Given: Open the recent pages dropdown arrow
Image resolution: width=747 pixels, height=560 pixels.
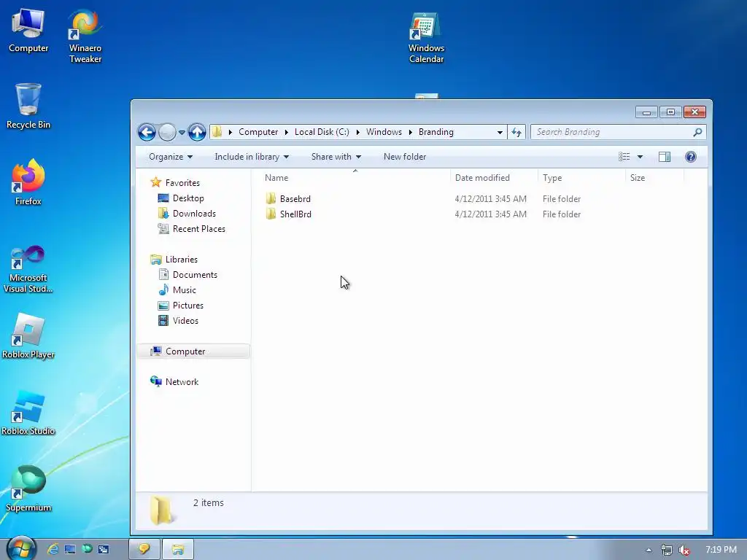Looking at the screenshot, I should point(182,133).
